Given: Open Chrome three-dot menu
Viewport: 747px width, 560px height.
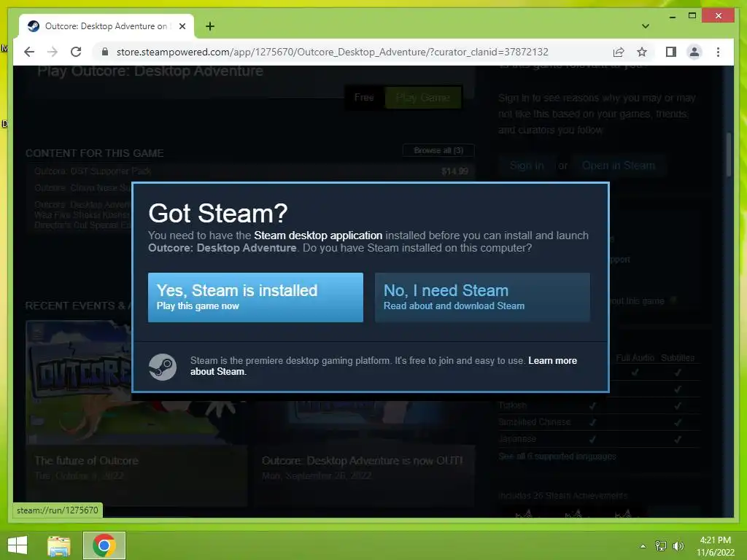Looking at the screenshot, I should coord(718,52).
